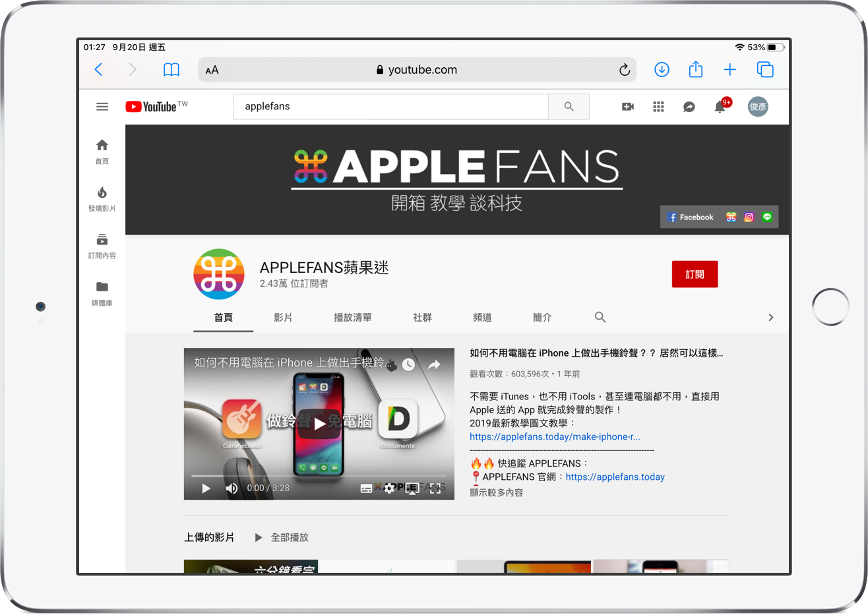
Task: Switch to the 播放清單 tab
Action: tap(353, 318)
